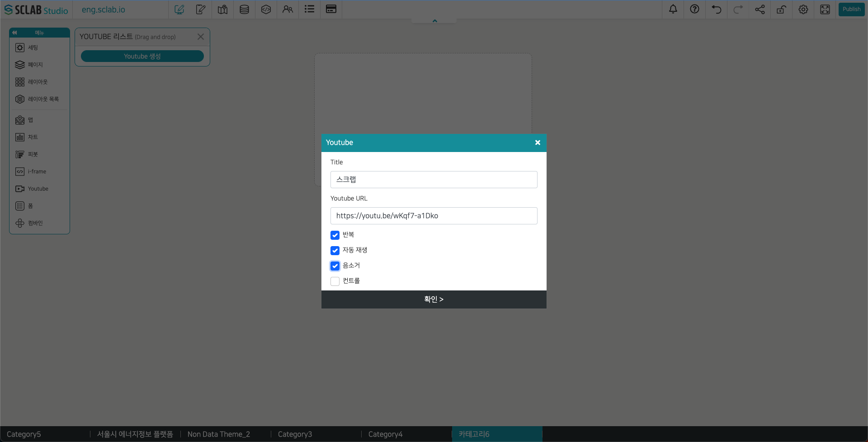Open the help question mark icon
Viewport: 868px width, 442px height.
pyautogui.click(x=694, y=10)
